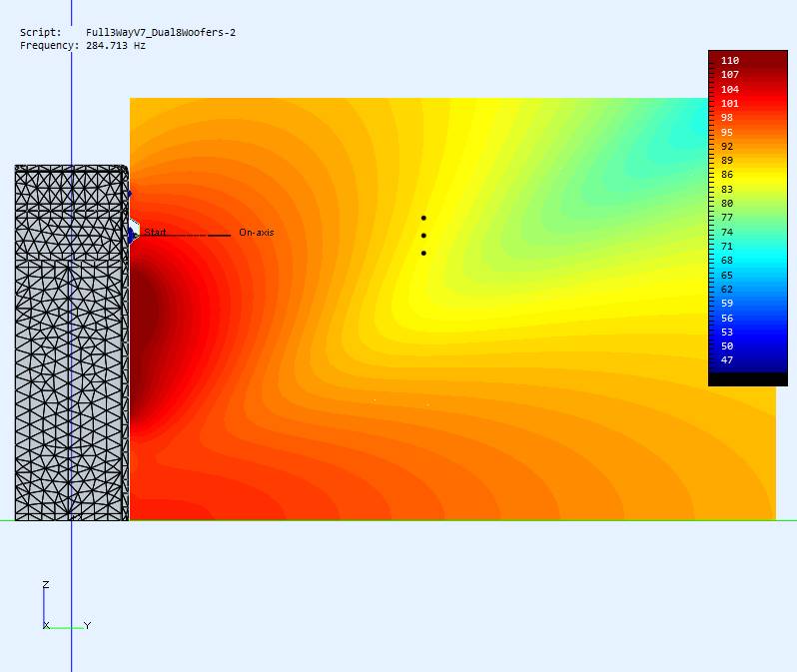Screen dimensions: 797x672
Task: Click the 95 value on color scale
Action: click(x=727, y=133)
